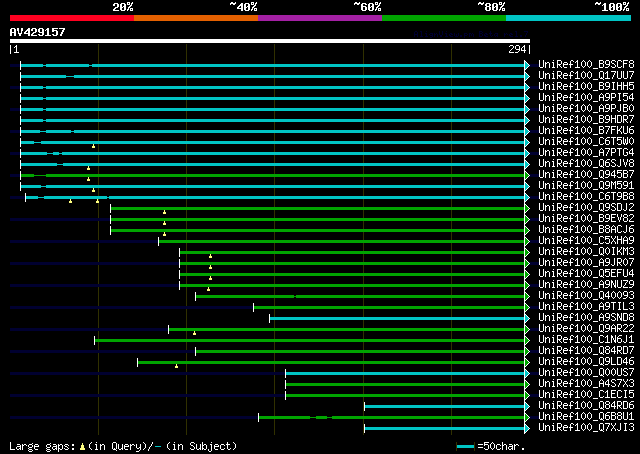640x454 pixels.
Task: Click the green alignment bar of UniRef100_Q6B8U1
Action: click(392, 418)
